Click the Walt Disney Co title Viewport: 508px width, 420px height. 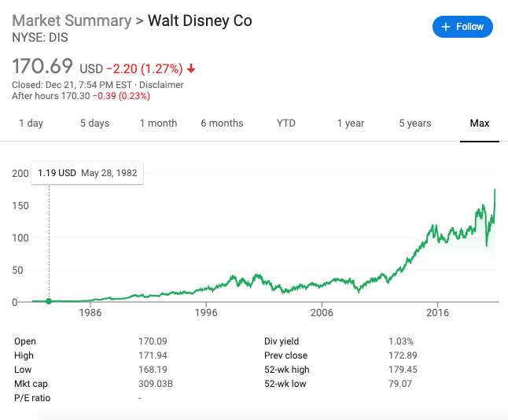click(201, 20)
